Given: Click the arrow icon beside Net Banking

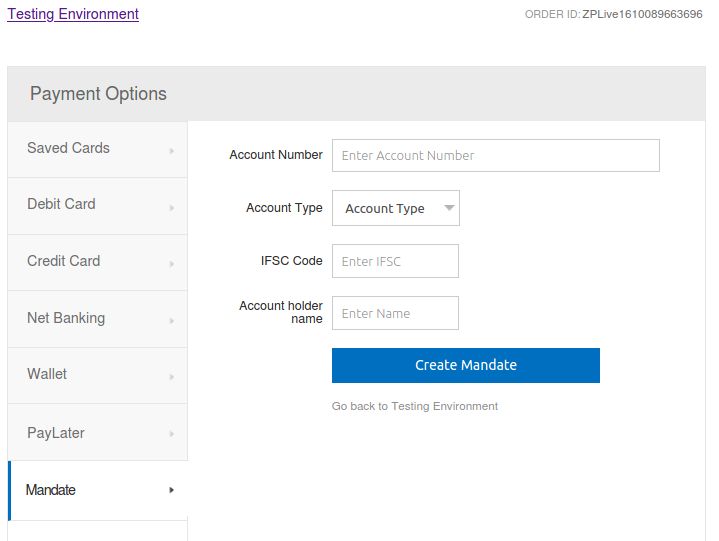Looking at the screenshot, I should click(172, 321).
